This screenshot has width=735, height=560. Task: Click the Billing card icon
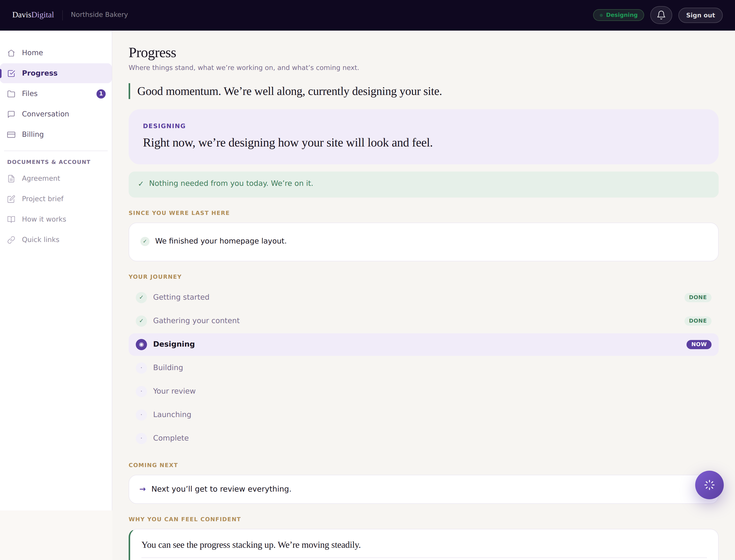tap(11, 135)
